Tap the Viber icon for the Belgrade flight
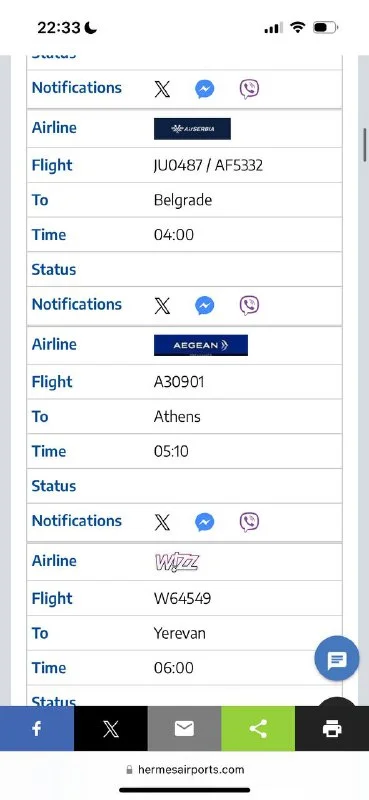The height and width of the screenshot is (800, 369). coord(249,306)
